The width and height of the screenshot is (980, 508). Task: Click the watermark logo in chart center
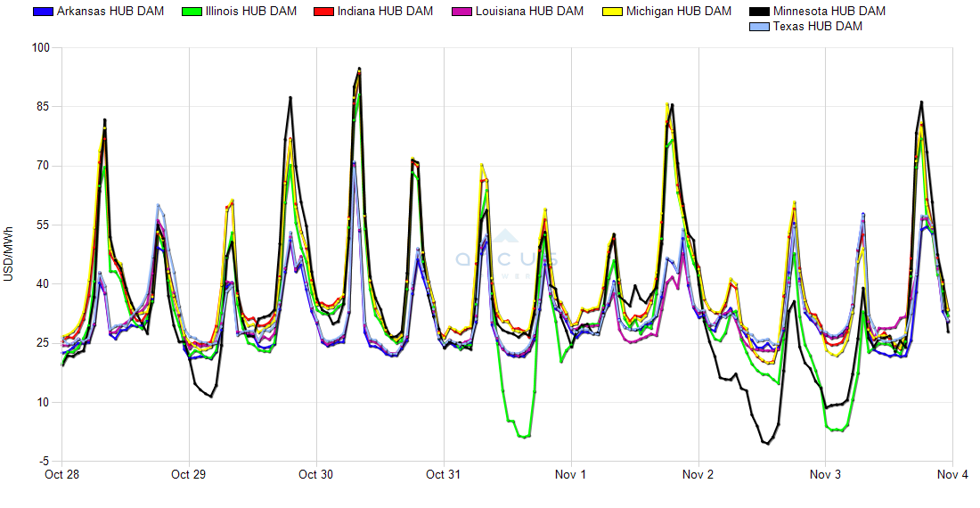tap(506, 256)
